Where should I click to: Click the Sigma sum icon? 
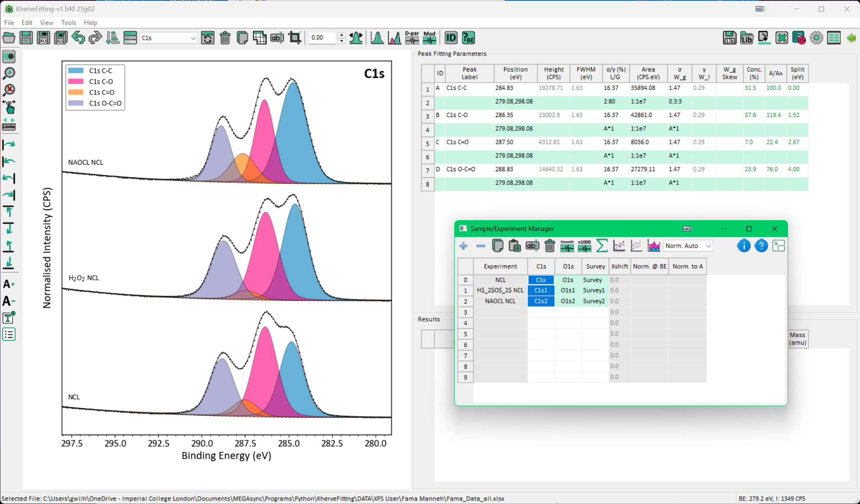[602, 246]
